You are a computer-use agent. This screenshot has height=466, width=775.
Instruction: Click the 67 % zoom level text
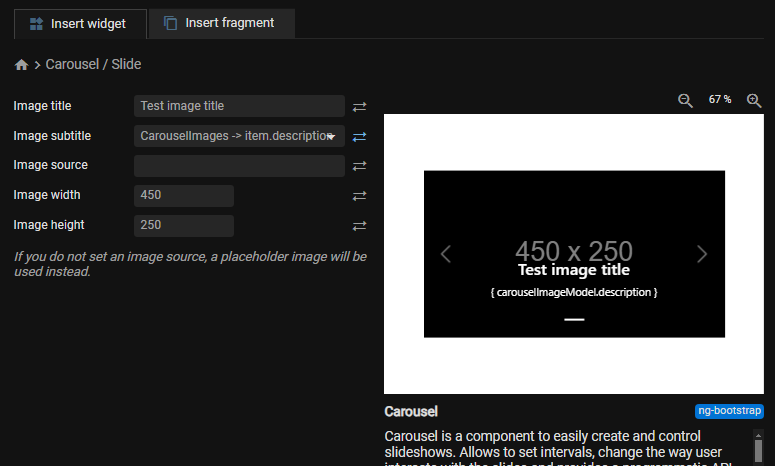[x=720, y=99]
